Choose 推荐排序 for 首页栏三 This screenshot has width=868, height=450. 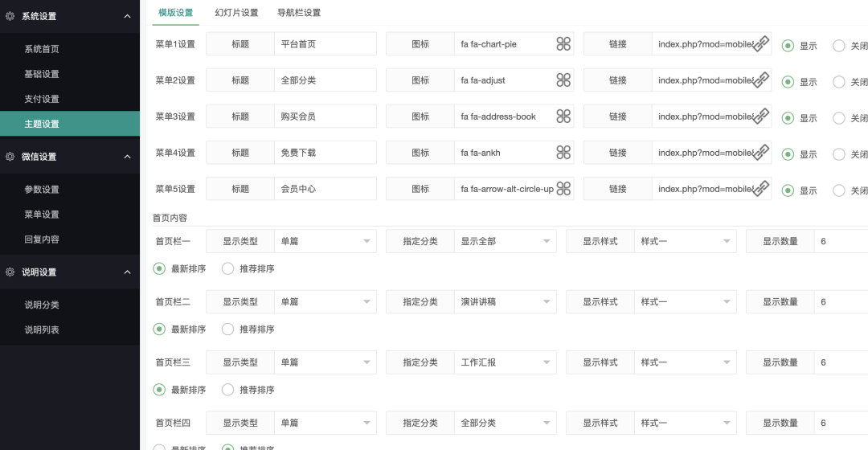pos(227,390)
